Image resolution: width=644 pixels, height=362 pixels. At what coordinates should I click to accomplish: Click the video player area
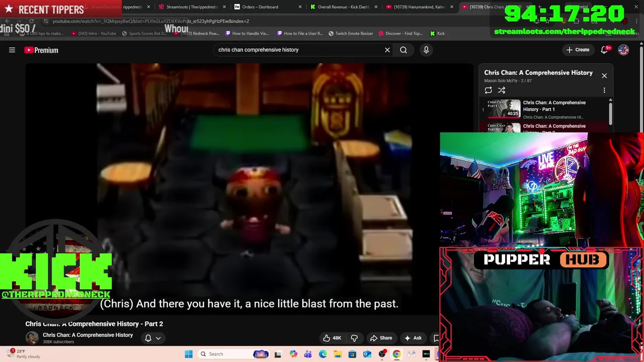[x=250, y=189]
